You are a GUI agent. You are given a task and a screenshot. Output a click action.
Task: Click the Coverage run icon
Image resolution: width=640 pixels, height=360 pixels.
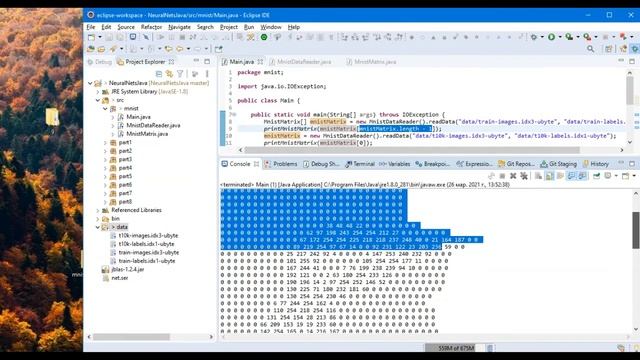[569, 37]
